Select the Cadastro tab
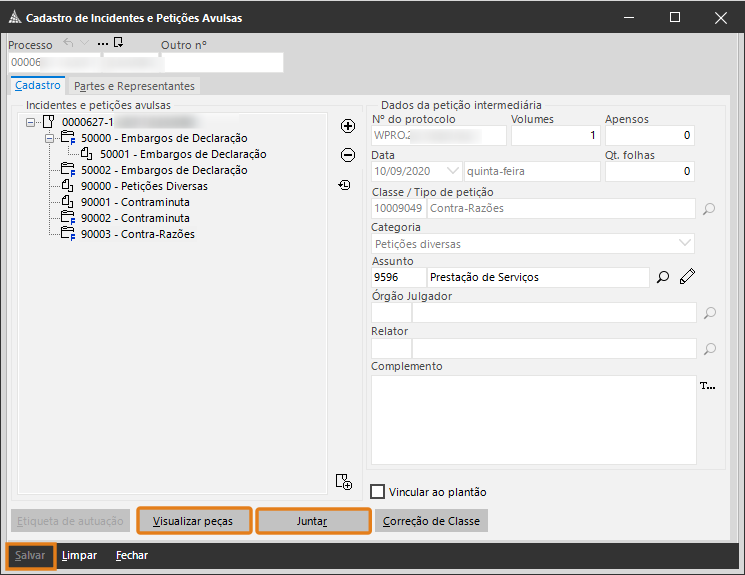 coord(38,86)
